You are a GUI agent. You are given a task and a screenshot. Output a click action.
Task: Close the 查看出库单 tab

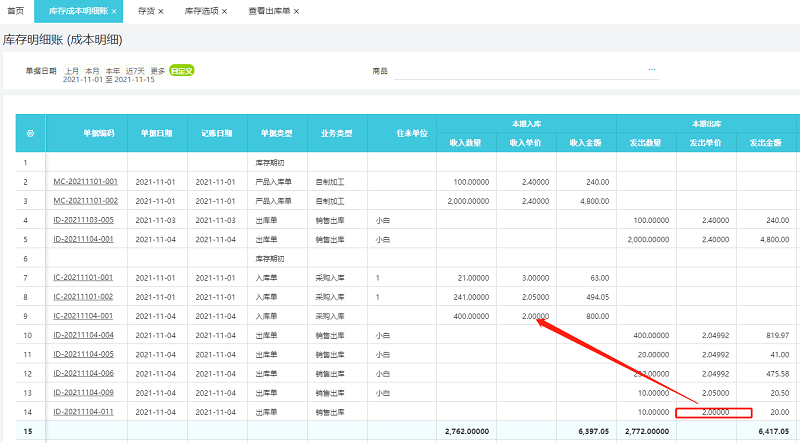point(296,11)
